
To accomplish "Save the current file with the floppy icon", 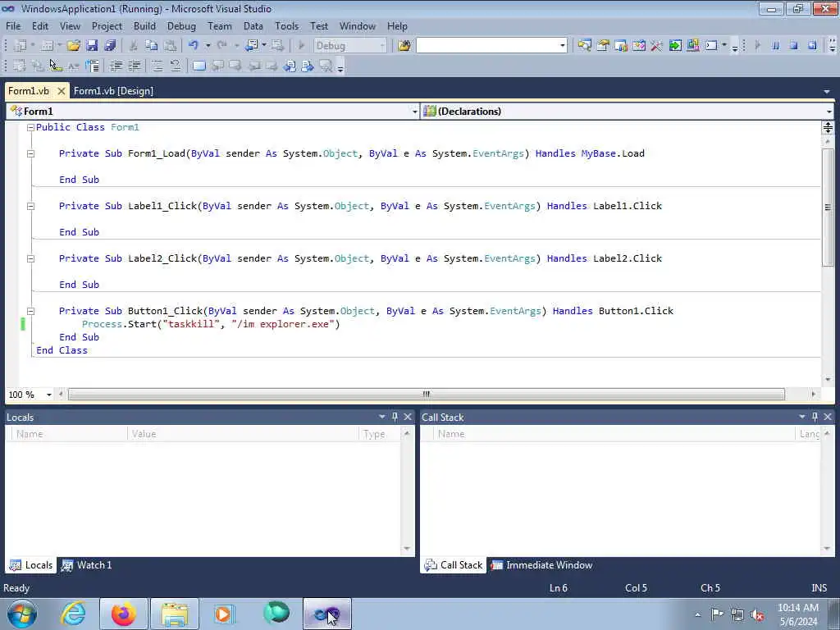I will tap(92, 46).
